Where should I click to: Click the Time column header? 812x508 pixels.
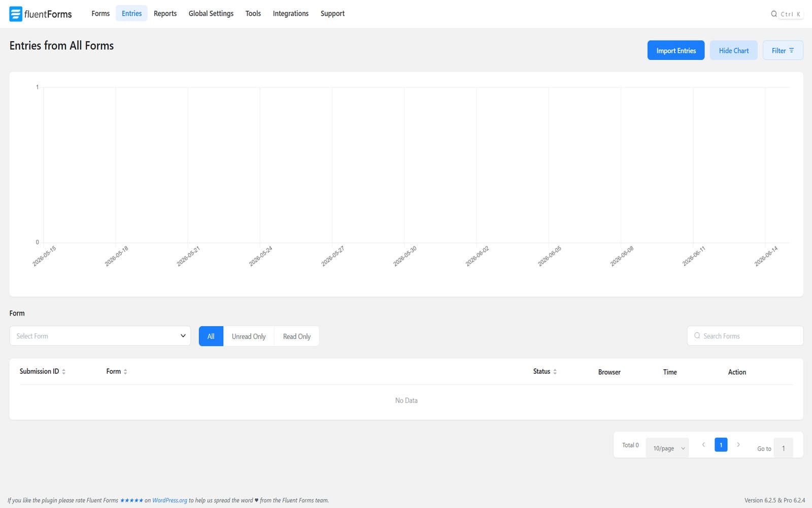(670, 372)
